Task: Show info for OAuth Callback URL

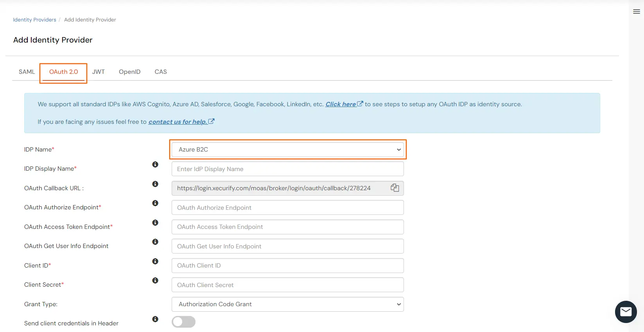Action: point(155,184)
